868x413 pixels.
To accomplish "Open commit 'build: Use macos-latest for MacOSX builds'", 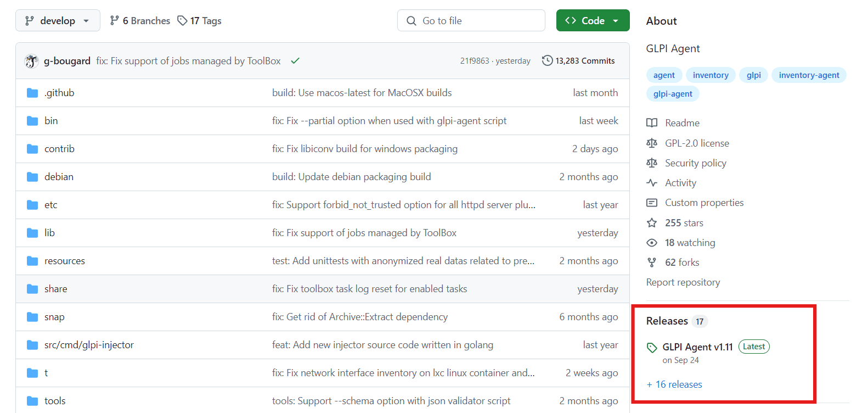I will (362, 93).
